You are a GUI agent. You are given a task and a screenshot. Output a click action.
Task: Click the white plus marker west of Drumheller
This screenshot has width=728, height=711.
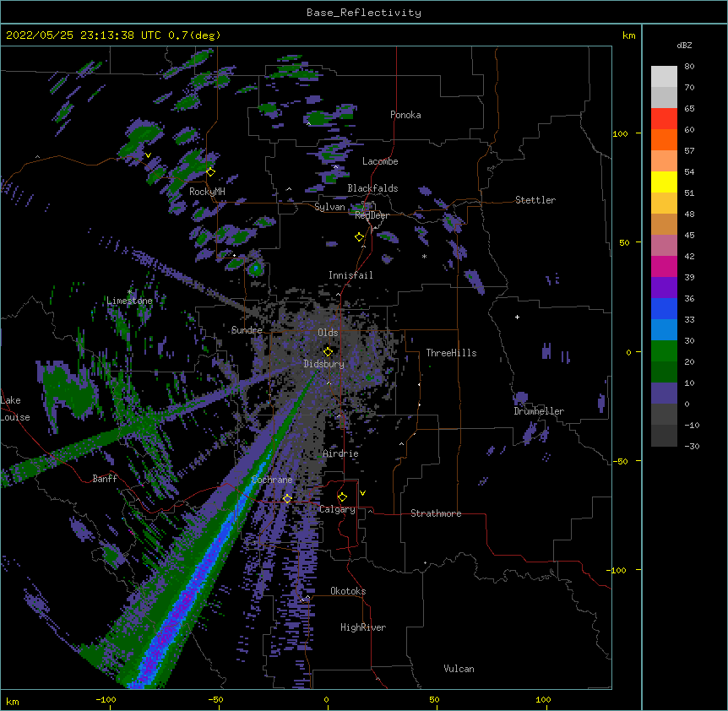pos(517,317)
